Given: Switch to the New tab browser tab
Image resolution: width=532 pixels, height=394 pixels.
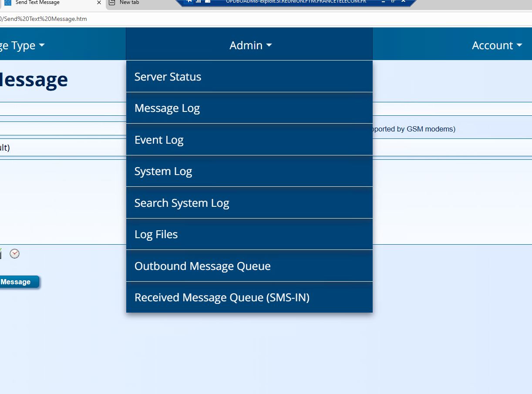Looking at the screenshot, I should pyautogui.click(x=129, y=3).
